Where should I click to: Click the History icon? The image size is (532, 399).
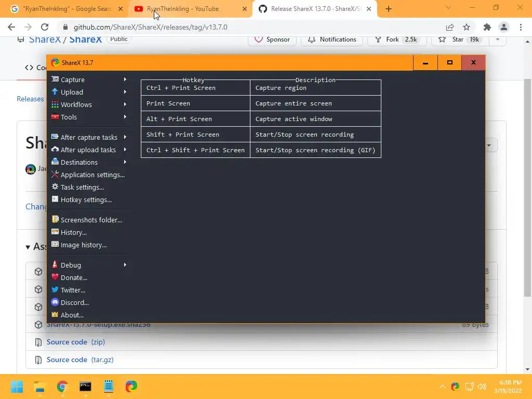55,232
